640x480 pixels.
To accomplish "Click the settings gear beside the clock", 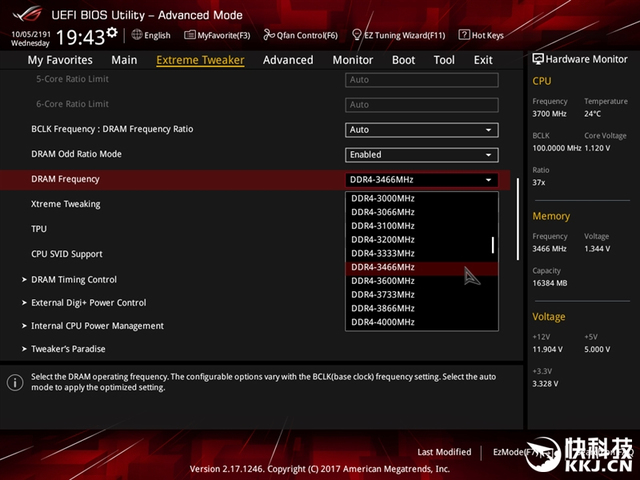I will [112, 32].
